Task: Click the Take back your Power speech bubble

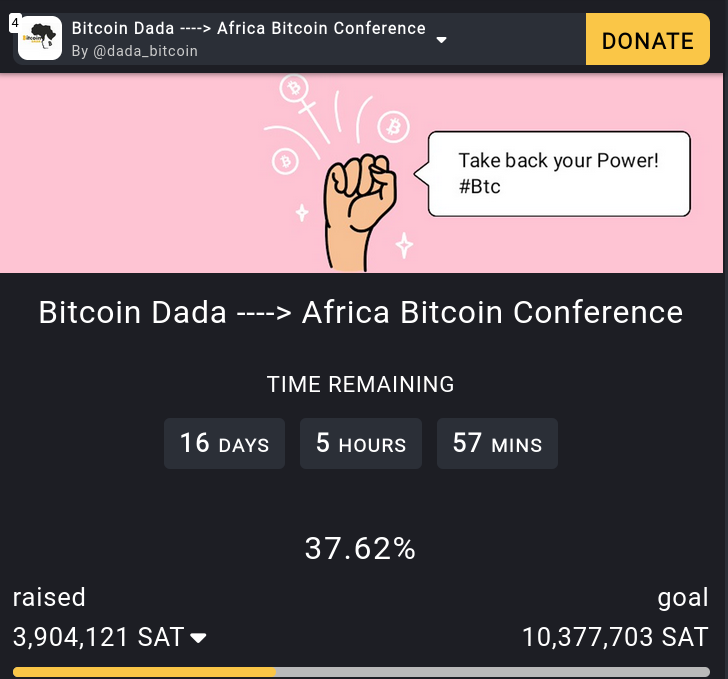Action: [559, 174]
